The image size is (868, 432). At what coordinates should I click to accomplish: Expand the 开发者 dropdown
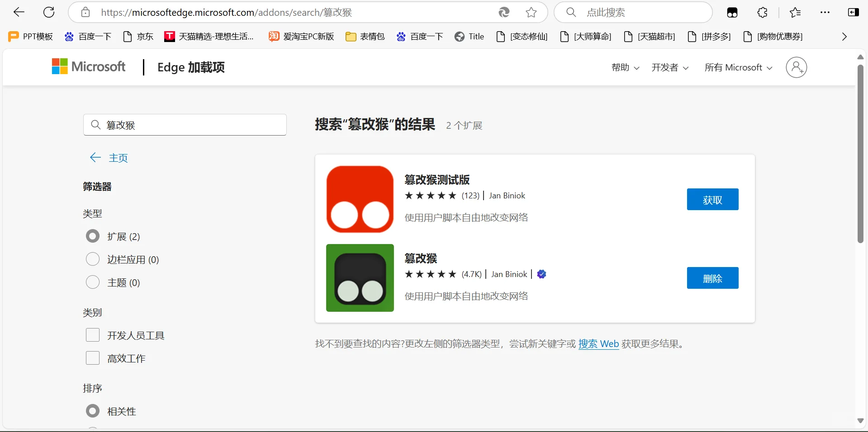pyautogui.click(x=669, y=67)
